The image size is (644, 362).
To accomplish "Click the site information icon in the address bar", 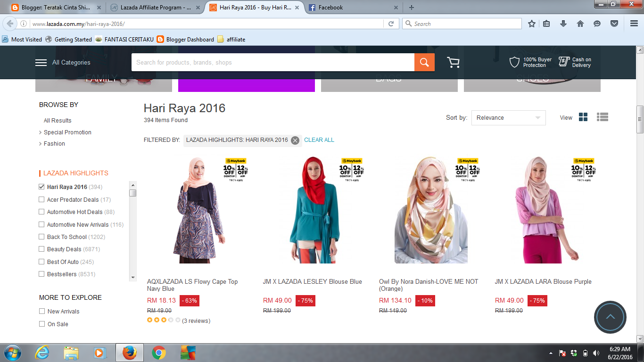I will 24,24.
